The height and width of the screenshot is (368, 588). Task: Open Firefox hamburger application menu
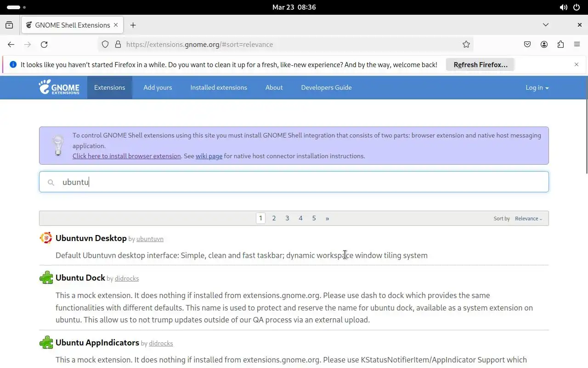577,44
